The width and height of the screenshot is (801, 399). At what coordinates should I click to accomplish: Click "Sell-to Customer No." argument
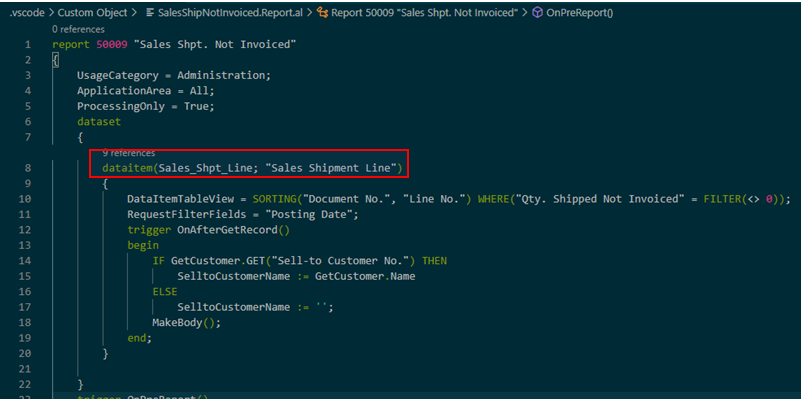(340, 261)
